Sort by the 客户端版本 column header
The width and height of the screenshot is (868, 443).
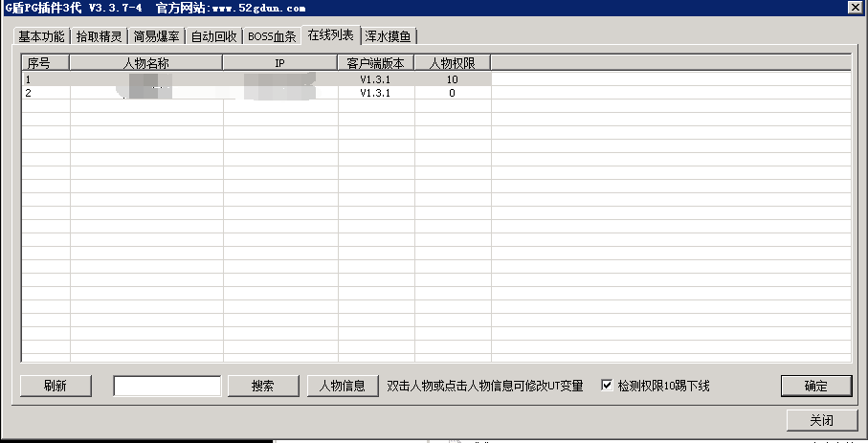[376, 63]
